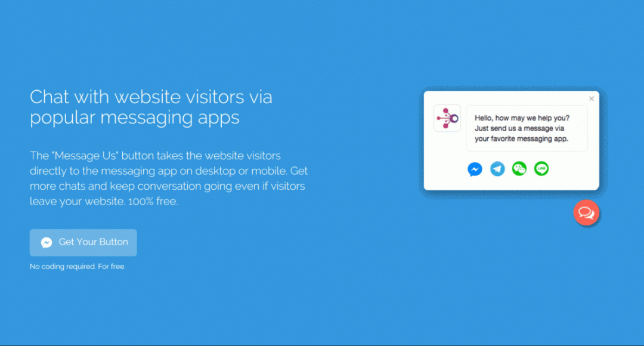Image resolution: width=644 pixels, height=346 pixels.
Task: Click your favorite messaging app line
Action: [522, 139]
